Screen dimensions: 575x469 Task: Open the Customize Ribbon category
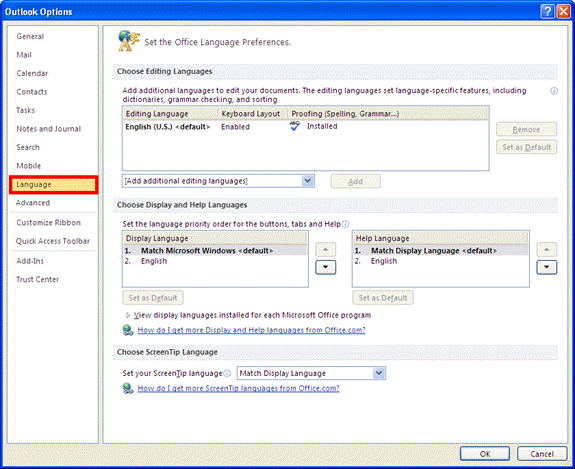point(48,223)
